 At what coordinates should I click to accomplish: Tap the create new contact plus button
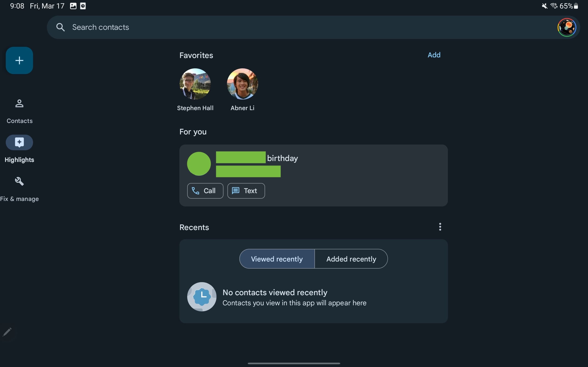[19, 60]
